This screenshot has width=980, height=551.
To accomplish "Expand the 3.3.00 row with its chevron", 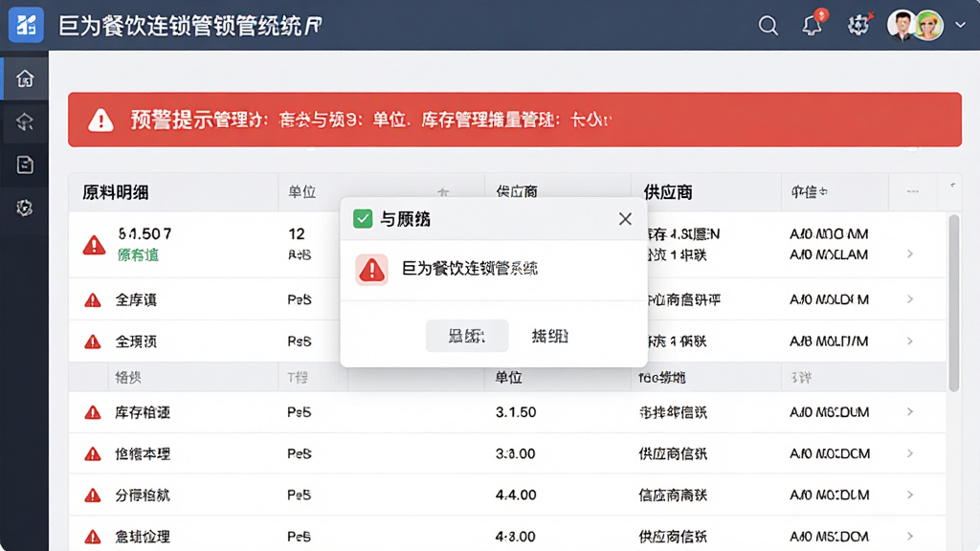I will [x=910, y=453].
